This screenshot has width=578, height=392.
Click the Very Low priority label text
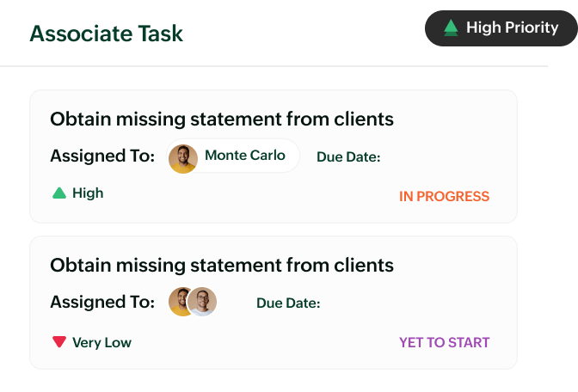tap(101, 342)
